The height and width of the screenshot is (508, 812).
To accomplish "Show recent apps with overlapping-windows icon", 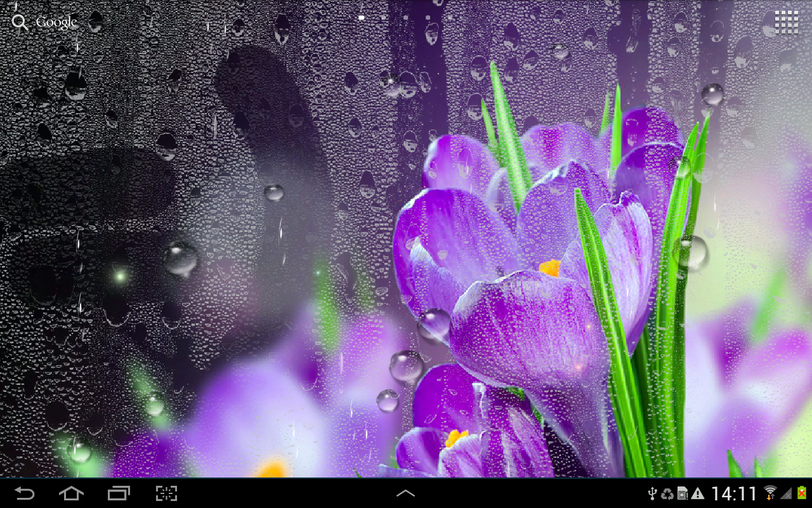I will click(x=119, y=493).
